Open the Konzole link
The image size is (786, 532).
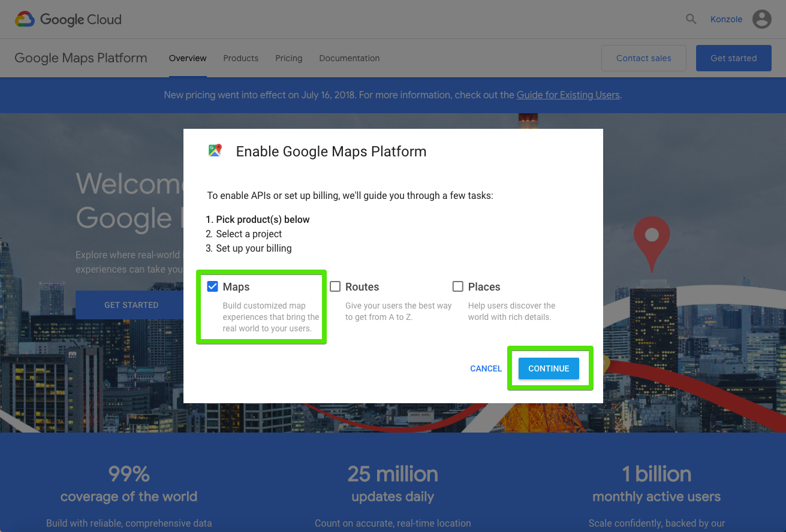pyautogui.click(x=727, y=19)
